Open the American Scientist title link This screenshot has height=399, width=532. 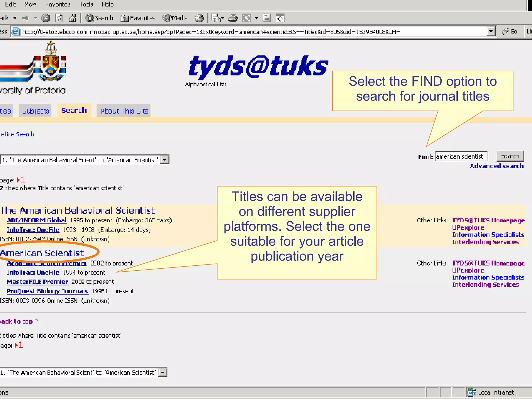42,253
